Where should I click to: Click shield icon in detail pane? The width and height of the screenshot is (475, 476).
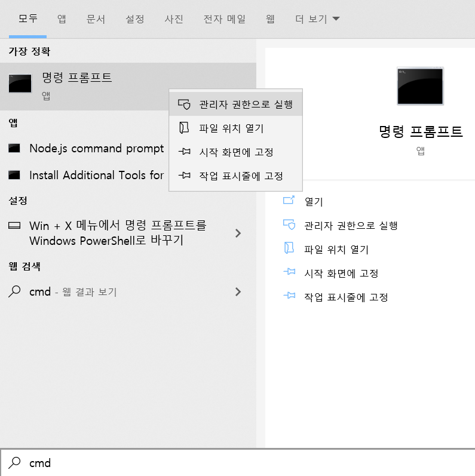[289, 225]
